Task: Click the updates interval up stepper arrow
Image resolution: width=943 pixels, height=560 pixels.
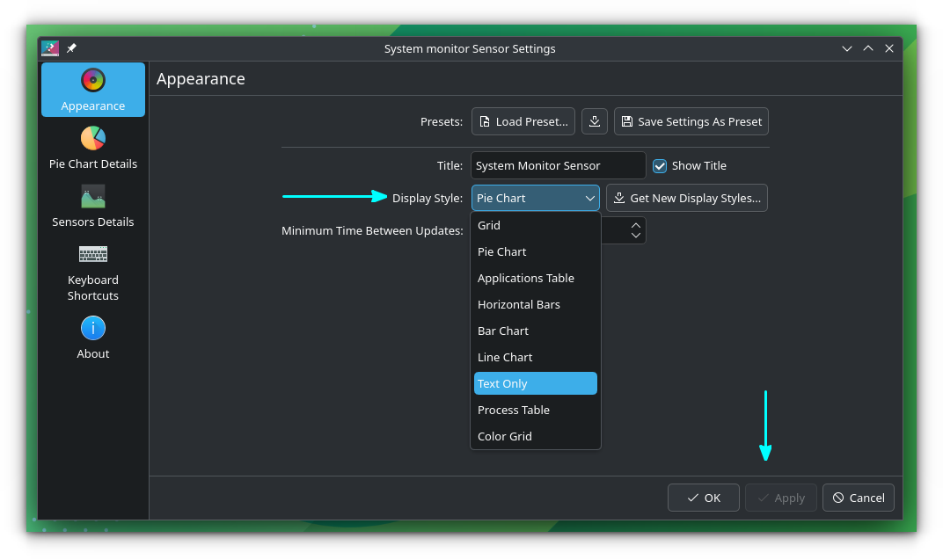Action: [x=635, y=225]
